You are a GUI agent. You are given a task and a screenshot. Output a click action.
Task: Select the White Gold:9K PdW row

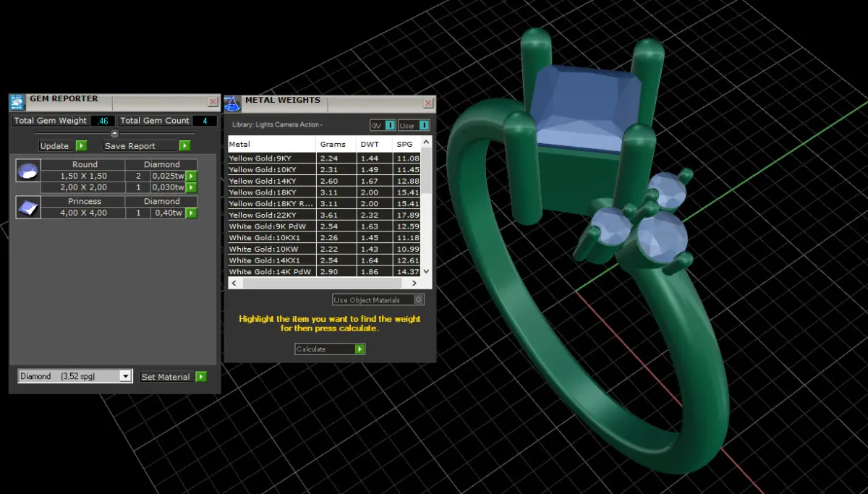[324, 226]
